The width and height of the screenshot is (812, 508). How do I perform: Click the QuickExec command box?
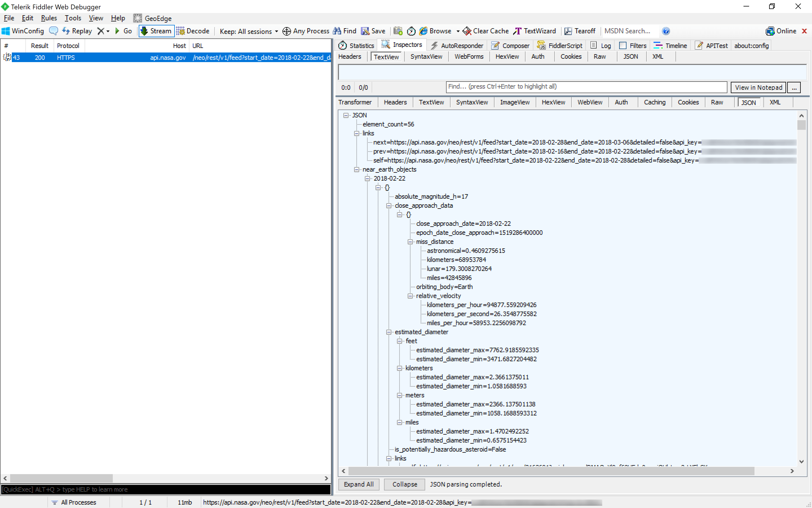(166, 489)
